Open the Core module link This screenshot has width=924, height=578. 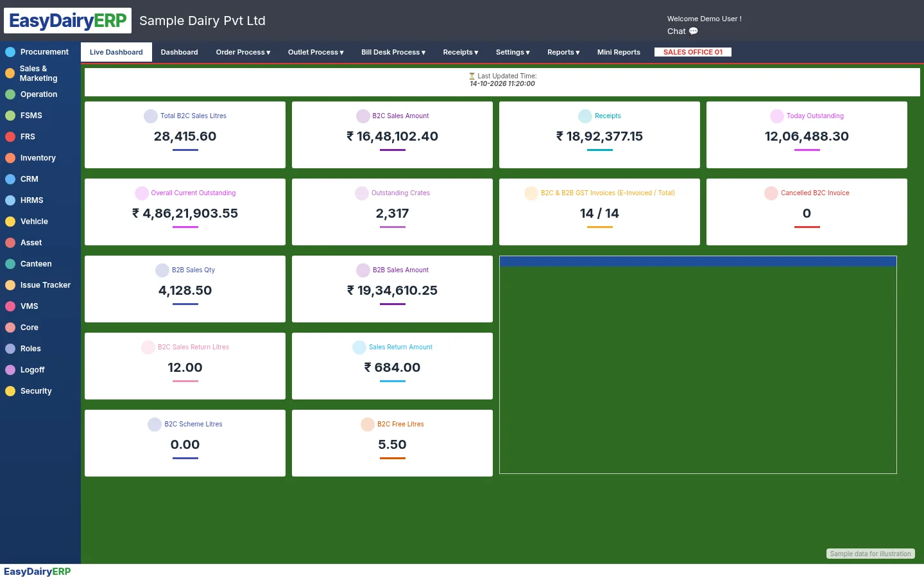(30, 328)
